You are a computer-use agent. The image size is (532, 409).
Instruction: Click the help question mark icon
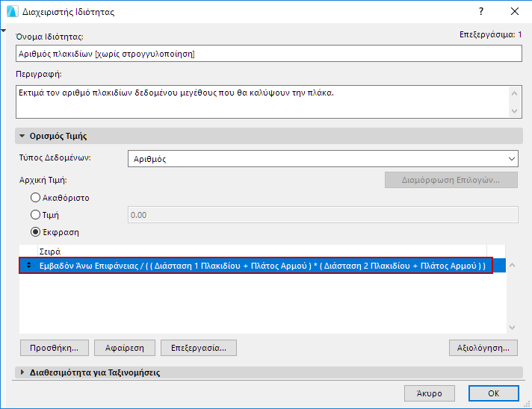(x=480, y=12)
